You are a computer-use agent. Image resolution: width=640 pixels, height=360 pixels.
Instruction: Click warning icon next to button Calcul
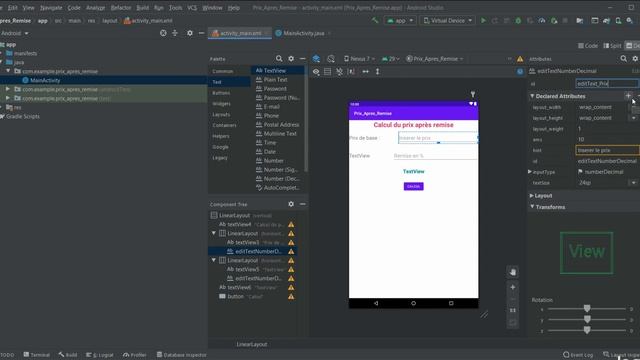pyautogui.click(x=291, y=296)
